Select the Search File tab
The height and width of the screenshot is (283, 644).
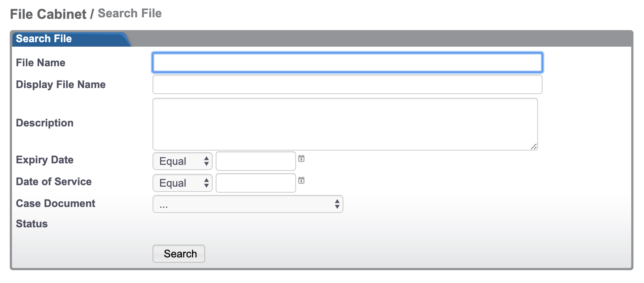[x=44, y=39]
